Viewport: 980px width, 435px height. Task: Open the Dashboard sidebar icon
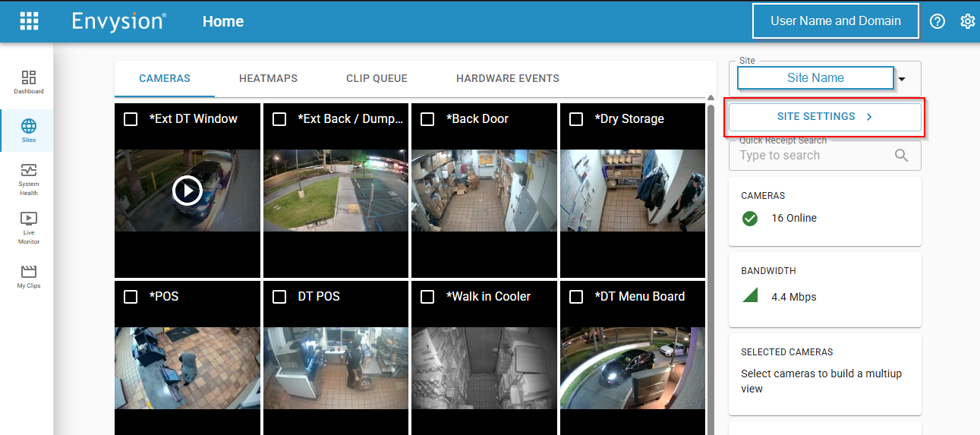pyautogui.click(x=29, y=78)
